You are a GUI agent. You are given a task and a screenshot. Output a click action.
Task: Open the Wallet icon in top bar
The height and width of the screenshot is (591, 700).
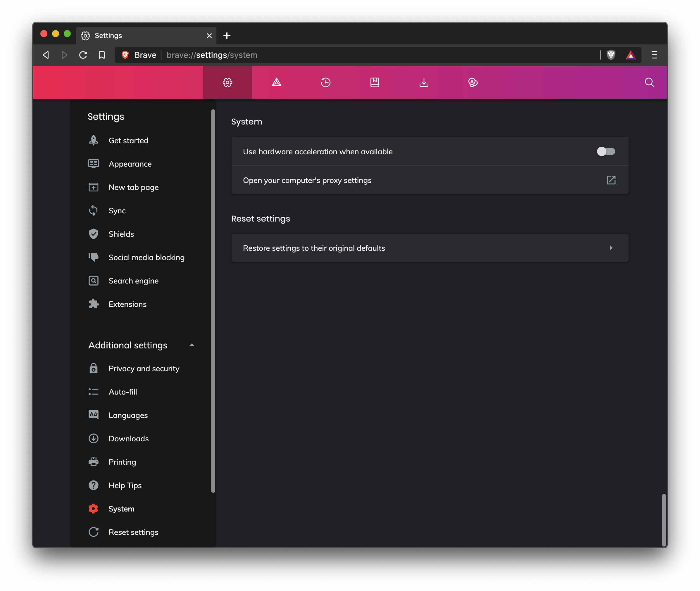point(473,82)
